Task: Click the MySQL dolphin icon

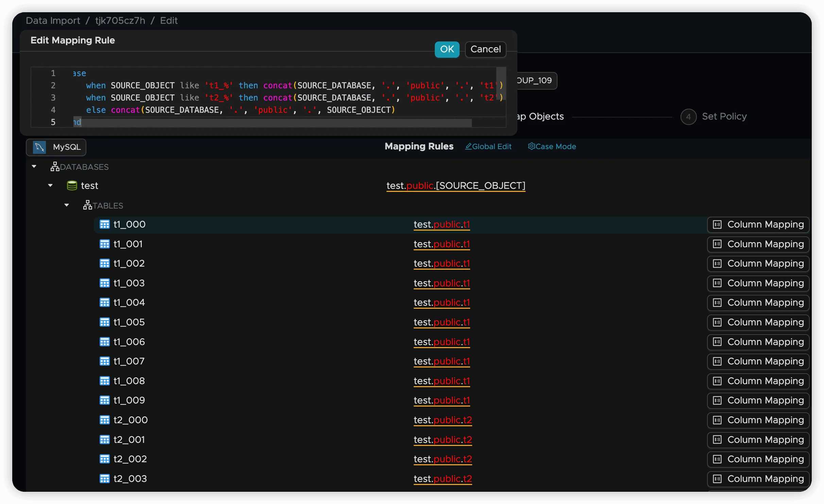Action: [39, 147]
